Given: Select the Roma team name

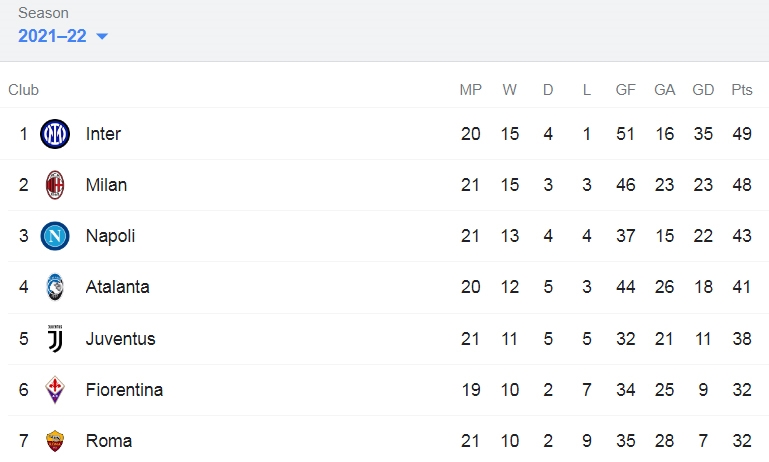Looking at the screenshot, I should pyautogui.click(x=109, y=441).
